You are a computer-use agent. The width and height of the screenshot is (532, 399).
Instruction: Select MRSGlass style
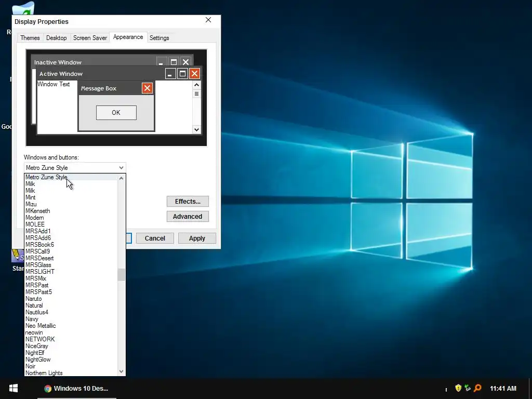coord(71,265)
